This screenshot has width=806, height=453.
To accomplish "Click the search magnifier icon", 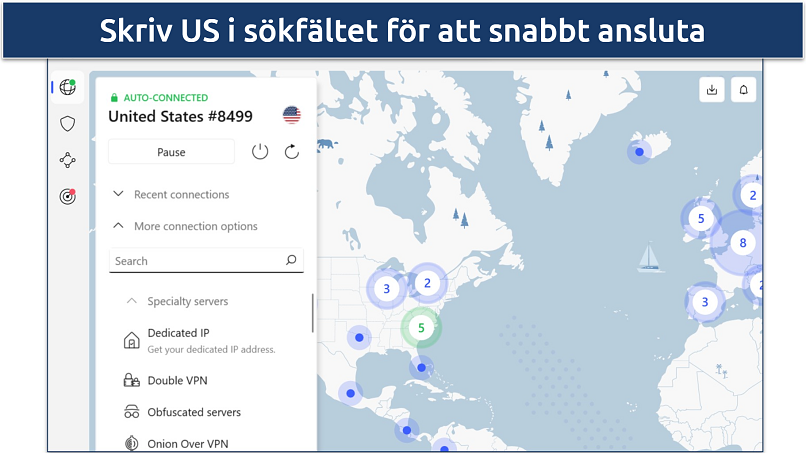I will 291,261.
